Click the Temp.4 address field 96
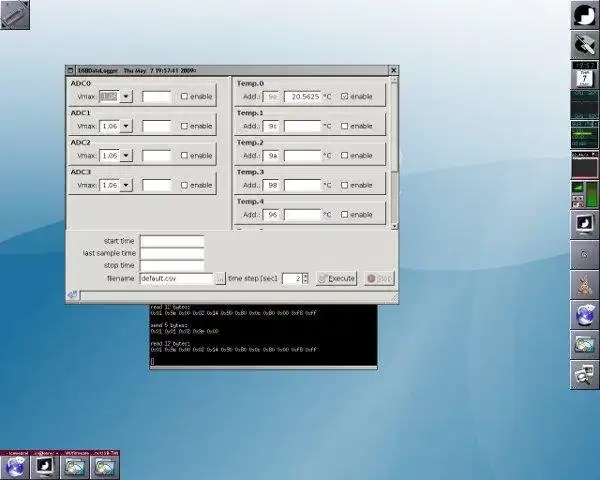Screen dimensions: 600x480 coord(272,214)
